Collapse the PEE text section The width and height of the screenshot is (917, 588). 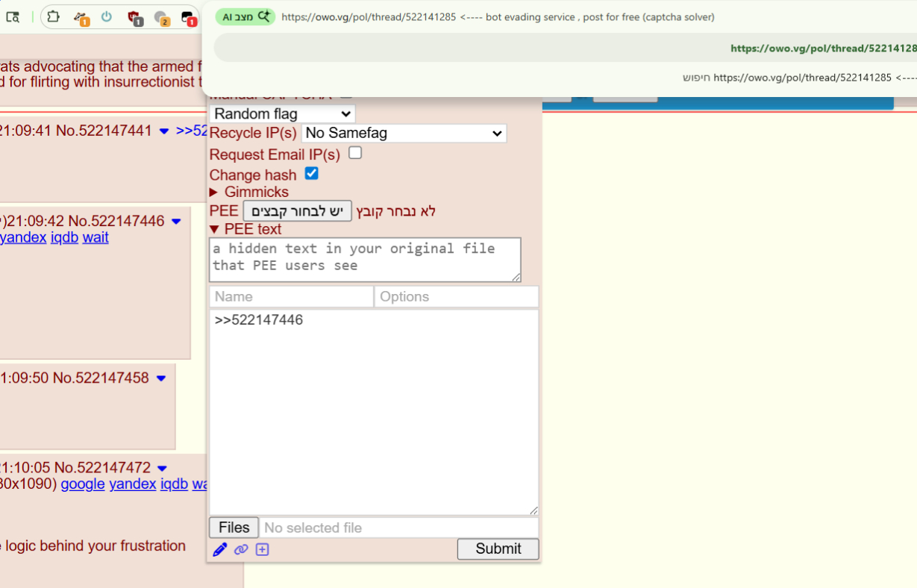pyautogui.click(x=245, y=229)
